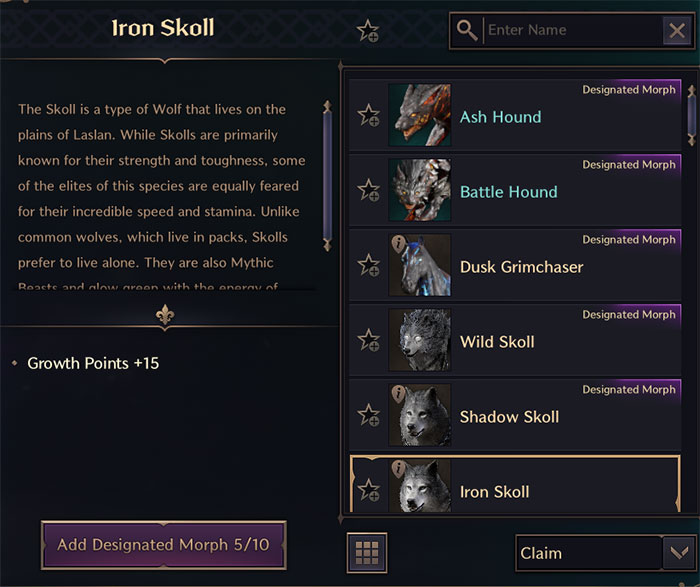Toggle the favorite star beside Battle Hound
This screenshot has width=700, height=587.
click(x=368, y=191)
